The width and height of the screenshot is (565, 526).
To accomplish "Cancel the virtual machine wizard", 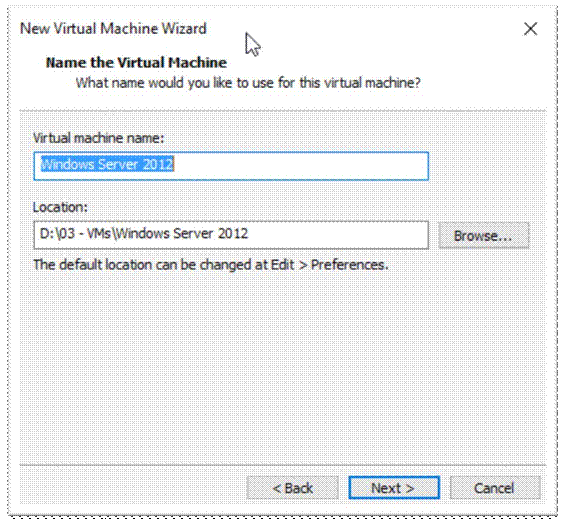I will coord(495,488).
